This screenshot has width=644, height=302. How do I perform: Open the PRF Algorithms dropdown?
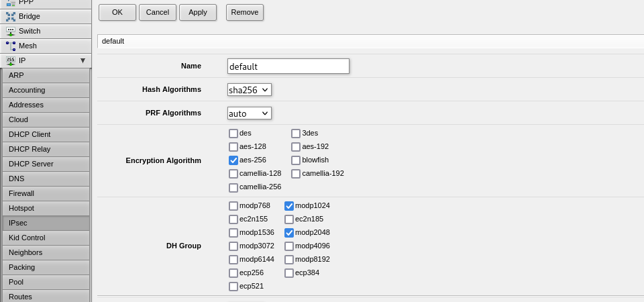click(x=249, y=113)
